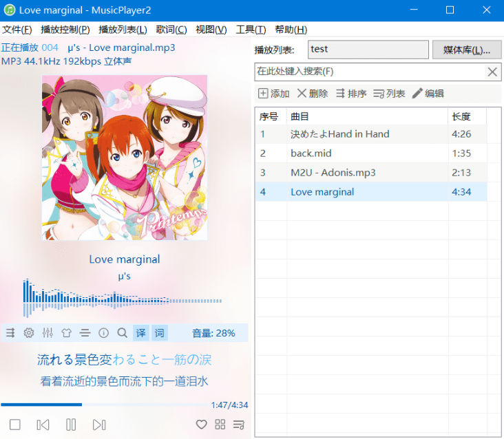This screenshot has width=504, height=439.
Task: Click the 1:47/4:34 time display
Action: click(229, 405)
